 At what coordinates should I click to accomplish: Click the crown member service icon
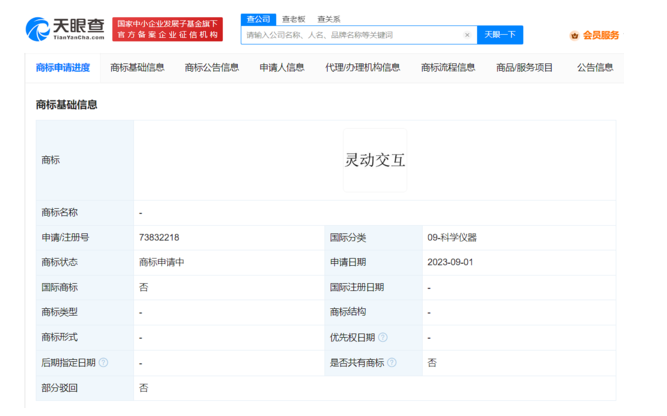pos(574,36)
